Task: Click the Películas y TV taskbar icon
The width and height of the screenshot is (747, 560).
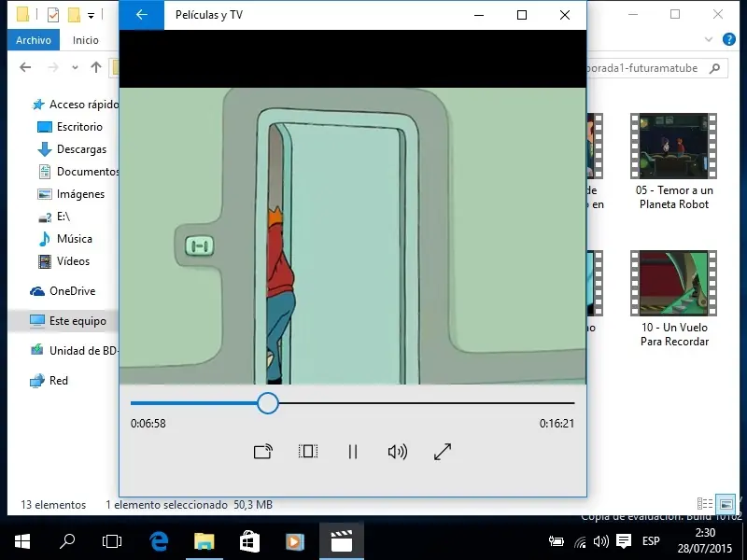Action: pyautogui.click(x=341, y=541)
